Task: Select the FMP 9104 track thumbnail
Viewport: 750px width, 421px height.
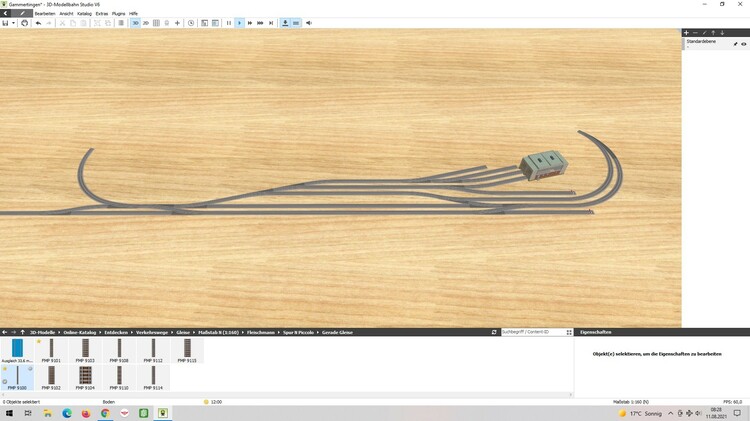Action: coord(85,377)
